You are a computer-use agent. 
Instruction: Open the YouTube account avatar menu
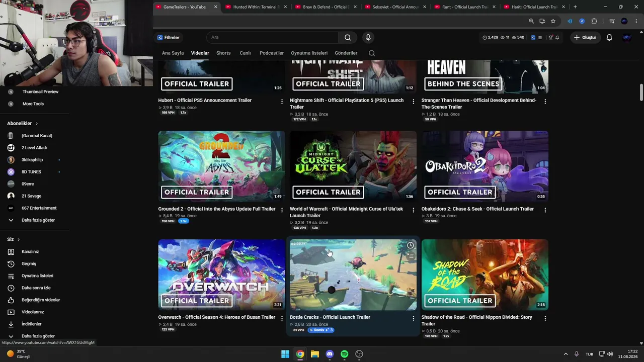[627, 37]
